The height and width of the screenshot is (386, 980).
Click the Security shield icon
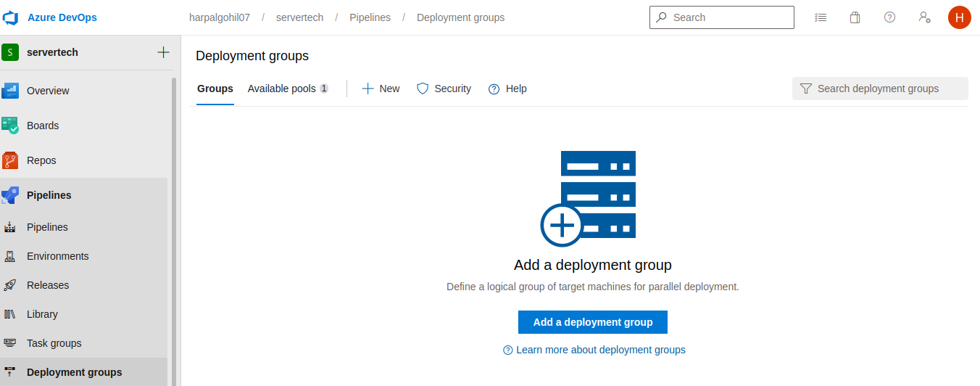[423, 89]
